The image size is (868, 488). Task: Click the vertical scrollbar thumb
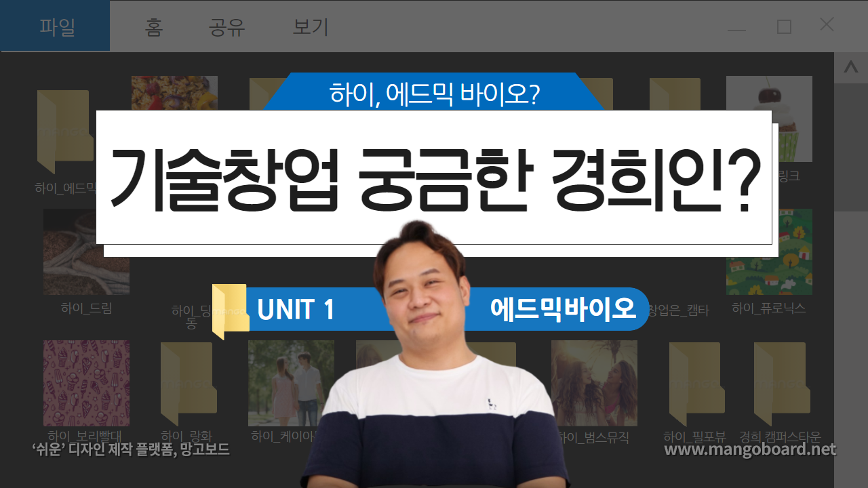tap(850, 147)
